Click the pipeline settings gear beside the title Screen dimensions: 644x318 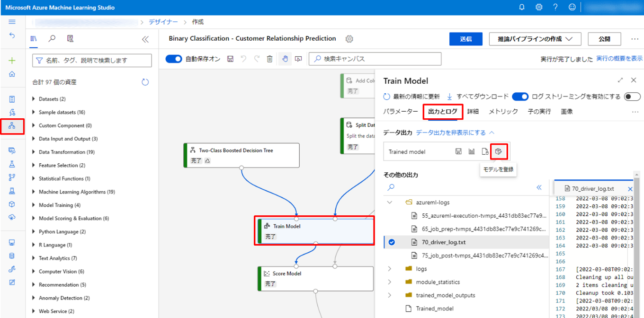349,39
